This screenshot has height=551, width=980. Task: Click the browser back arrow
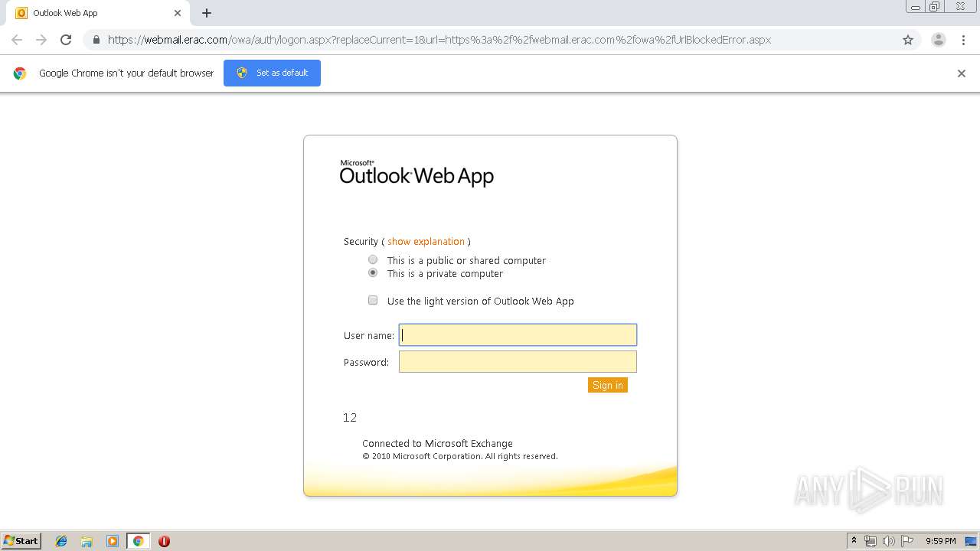[x=17, y=40]
